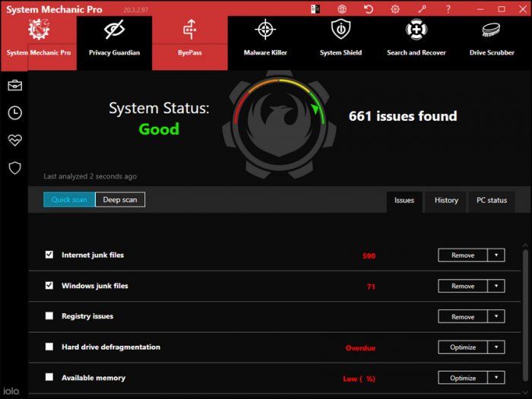Screen dimensions: 532x399
Task: Click "Last analyzed 2 seconds ago" text
Action: coord(90,176)
